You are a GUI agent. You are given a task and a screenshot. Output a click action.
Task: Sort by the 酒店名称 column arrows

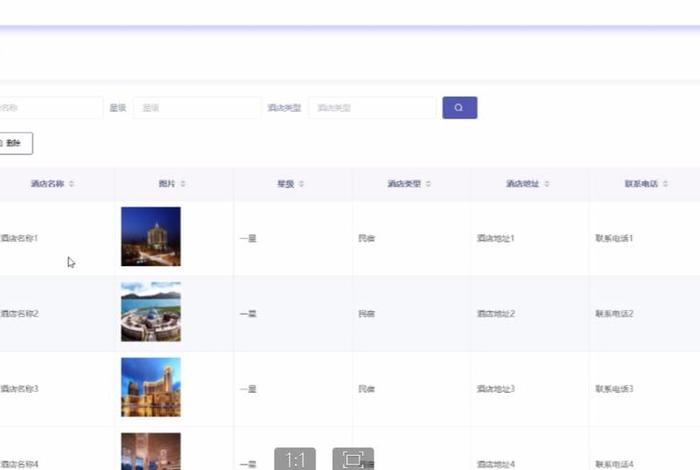[71, 183]
